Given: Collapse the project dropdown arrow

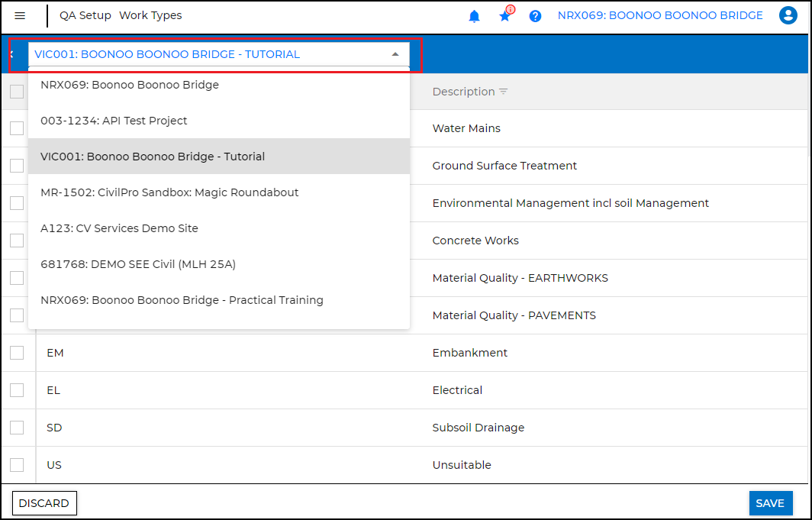Looking at the screenshot, I should (x=395, y=54).
